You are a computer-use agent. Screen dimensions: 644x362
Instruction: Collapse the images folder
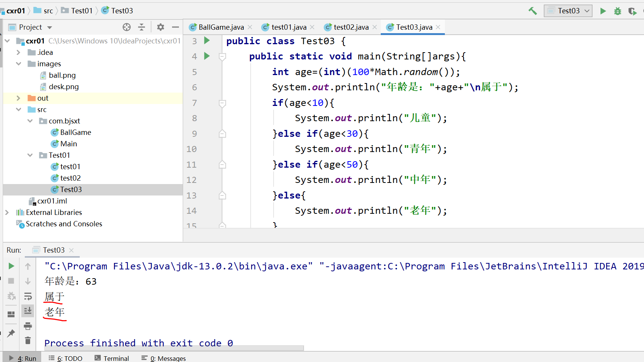point(18,64)
